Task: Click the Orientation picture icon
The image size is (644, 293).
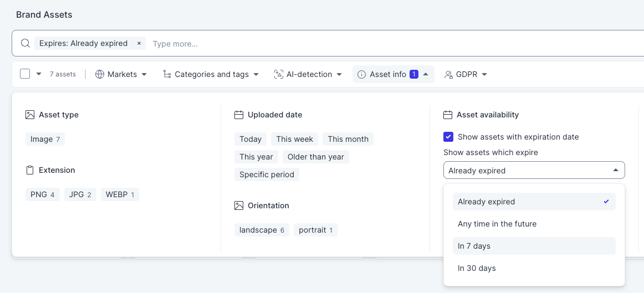Action: [x=239, y=205]
